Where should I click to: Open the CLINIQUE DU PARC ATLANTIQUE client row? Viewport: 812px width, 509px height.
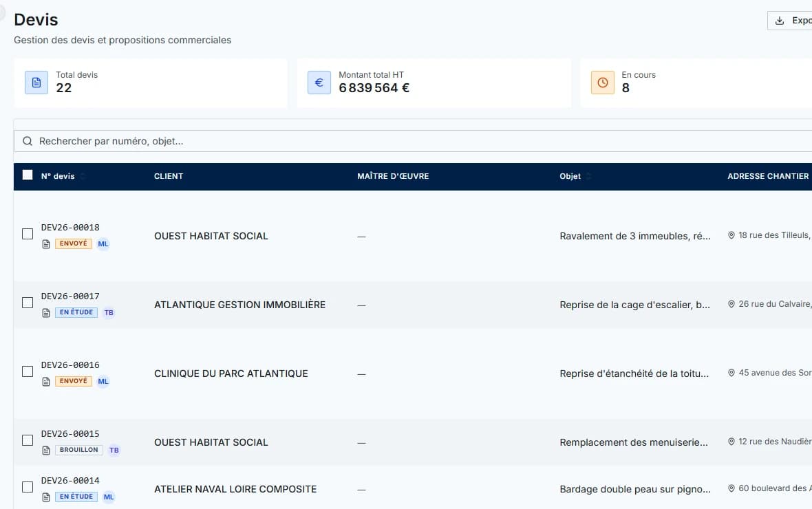(413, 374)
